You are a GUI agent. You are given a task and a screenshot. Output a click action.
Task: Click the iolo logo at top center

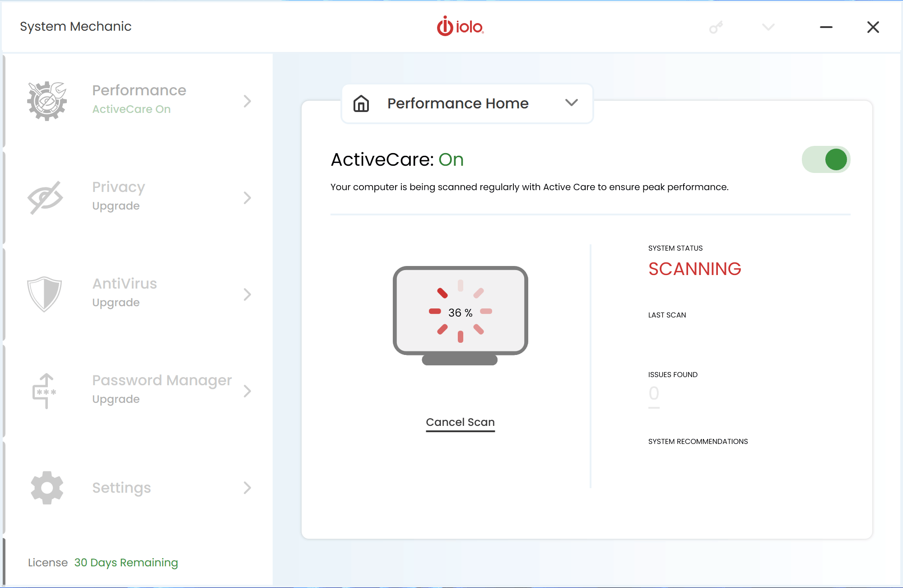coord(461,26)
